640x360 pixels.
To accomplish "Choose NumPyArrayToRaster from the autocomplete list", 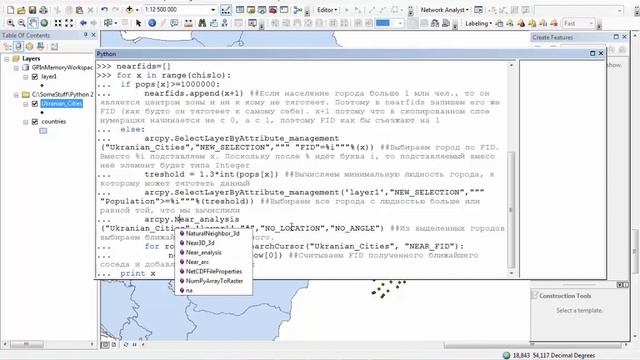I will 213,281.
